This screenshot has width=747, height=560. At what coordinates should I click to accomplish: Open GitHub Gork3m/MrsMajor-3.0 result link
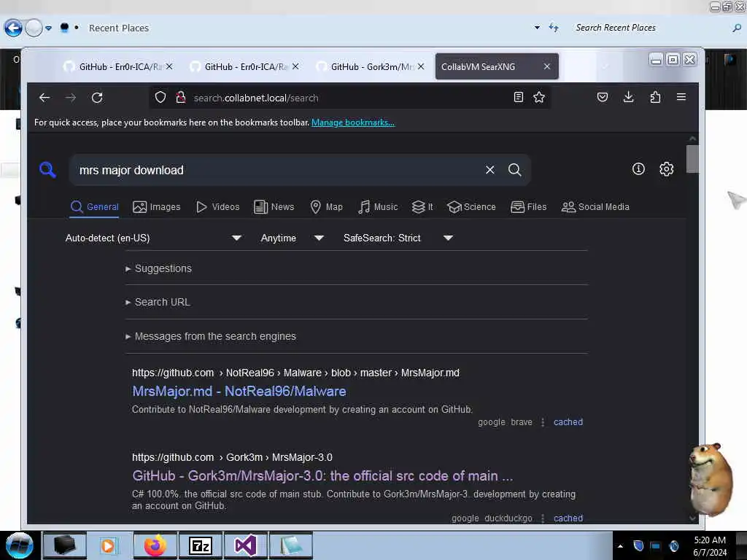(322, 475)
